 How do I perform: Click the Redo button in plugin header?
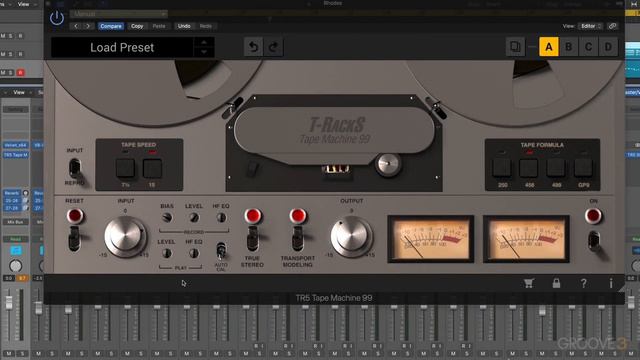[x=206, y=26]
